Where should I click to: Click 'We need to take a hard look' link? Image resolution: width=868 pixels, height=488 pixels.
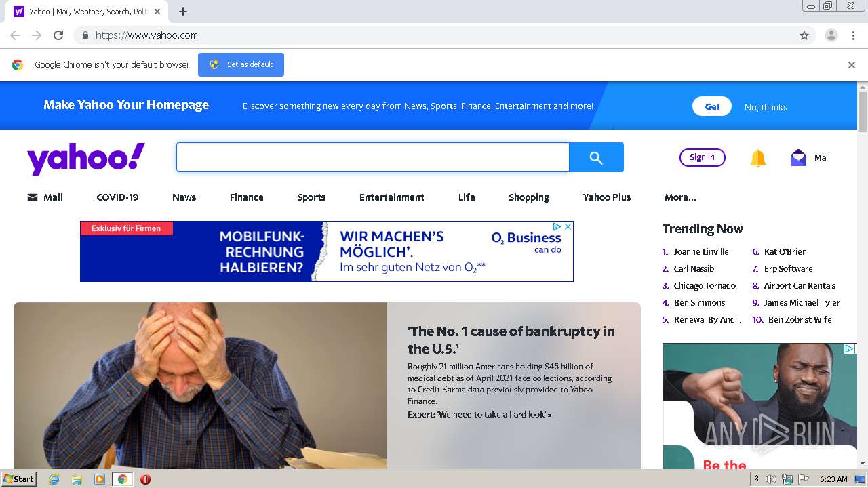[479, 414]
